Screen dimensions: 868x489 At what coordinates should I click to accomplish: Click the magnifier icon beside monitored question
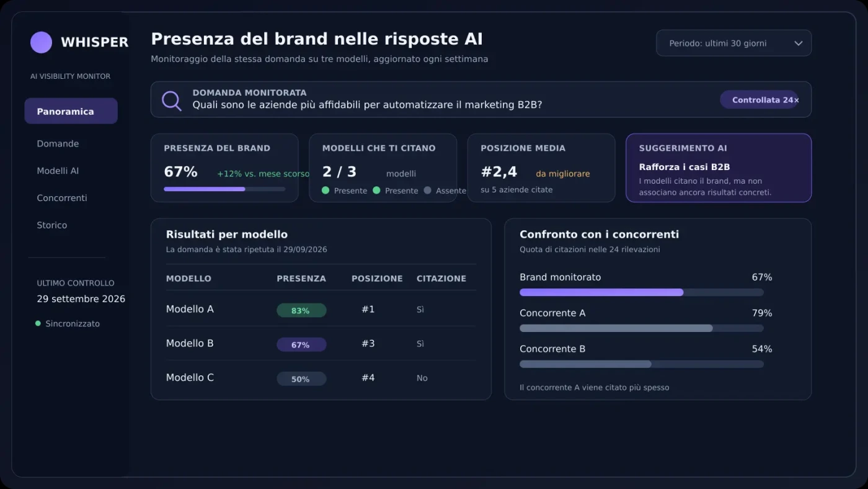click(x=171, y=101)
